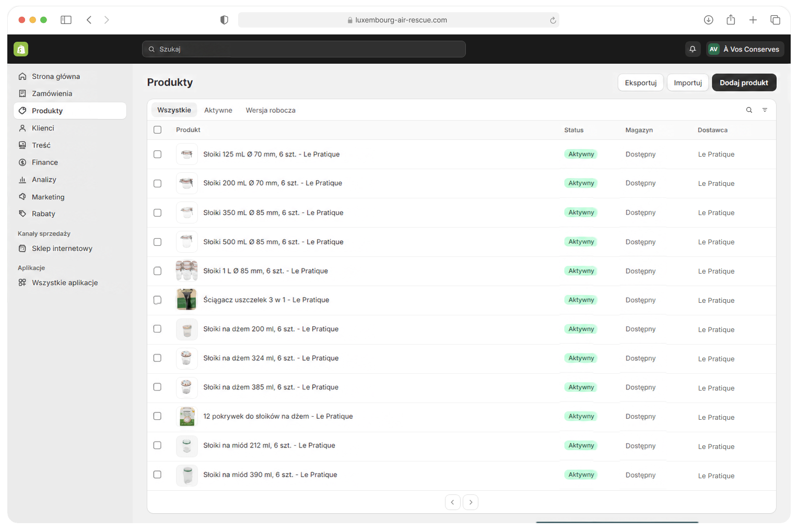
Task: Open the À Vos Conserves account menu
Action: tap(745, 49)
